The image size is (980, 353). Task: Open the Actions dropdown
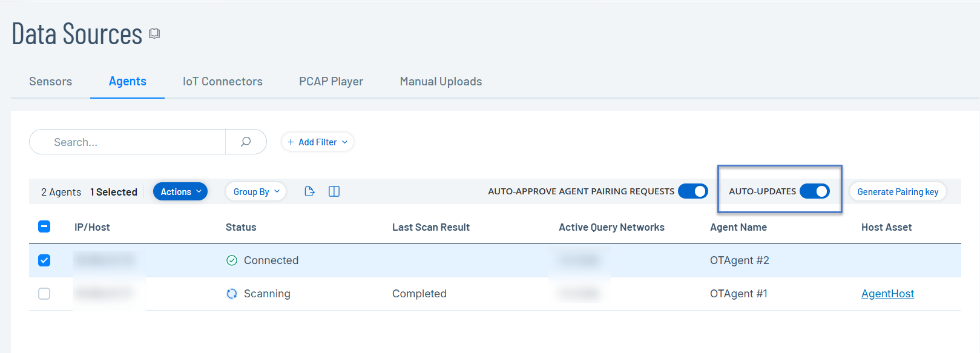click(x=180, y=191)
